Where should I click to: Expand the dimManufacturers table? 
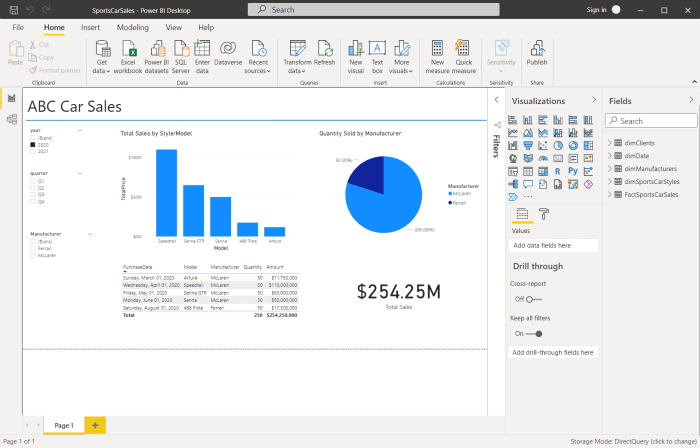[610, 169]
